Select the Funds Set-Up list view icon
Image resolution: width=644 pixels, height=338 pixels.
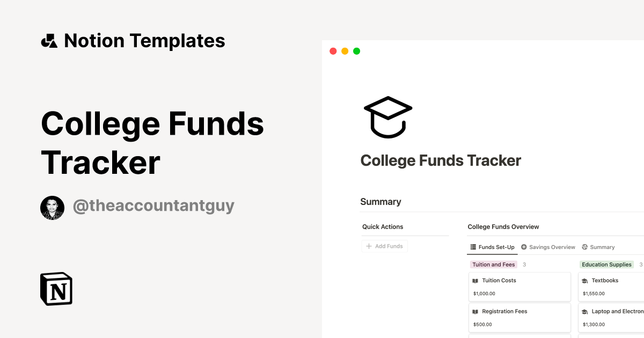coord(473,247)
